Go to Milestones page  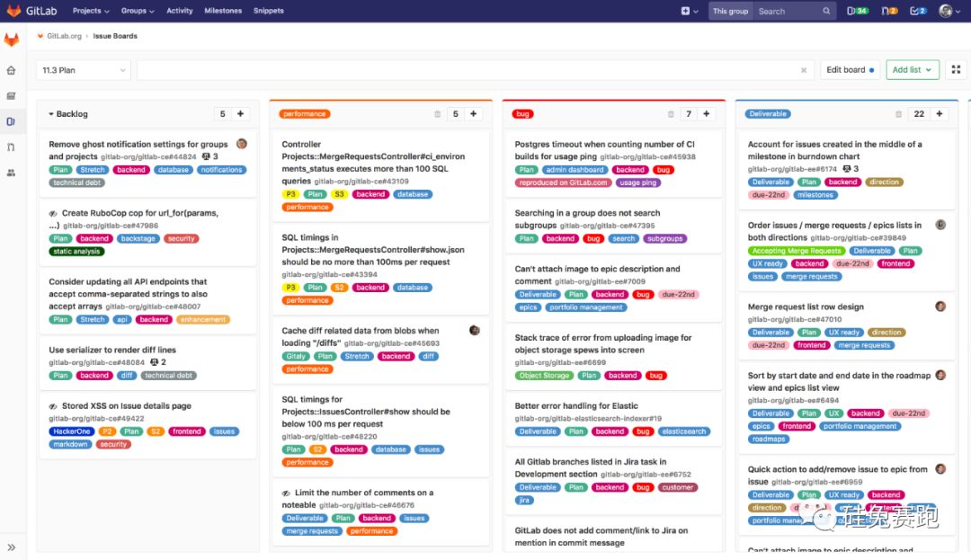pos(223,11)
